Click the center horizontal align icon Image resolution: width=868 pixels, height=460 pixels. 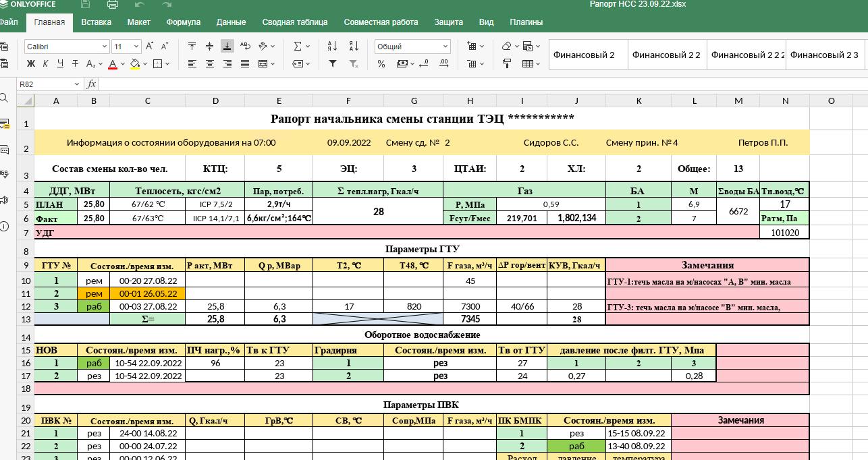[210, 64]
